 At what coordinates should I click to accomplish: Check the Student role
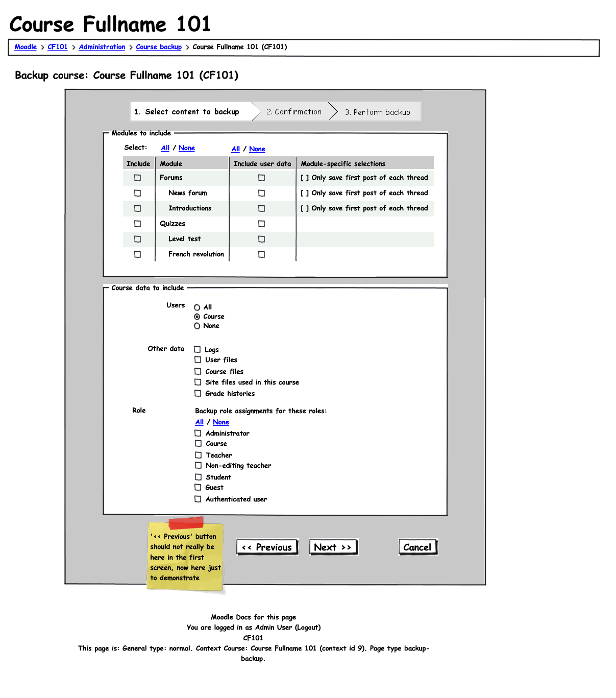(x=198, y=477)
